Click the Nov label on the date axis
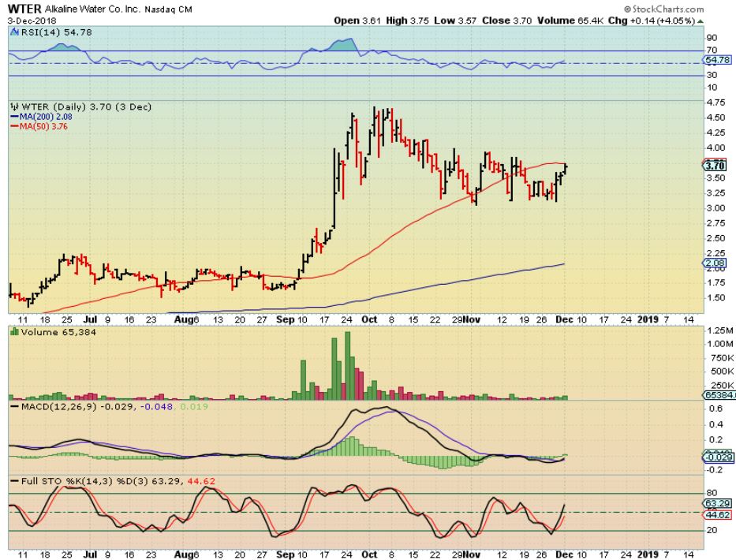Image resolution: width=736 pixels, height=560 pixels. 471,320
